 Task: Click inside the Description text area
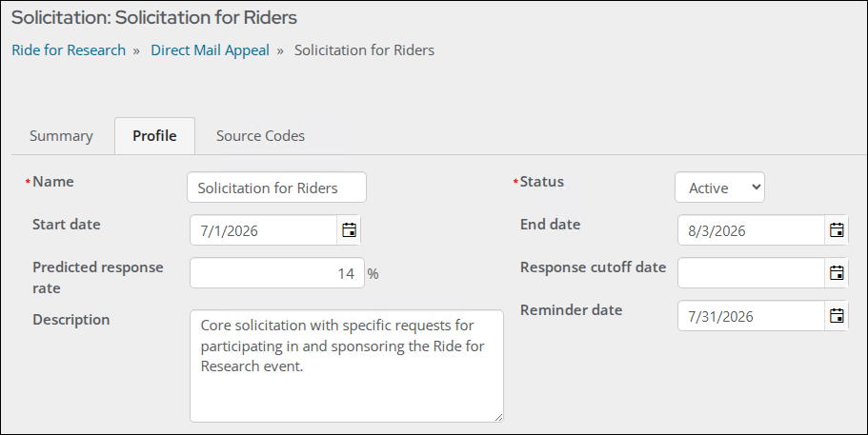(347, 366)
